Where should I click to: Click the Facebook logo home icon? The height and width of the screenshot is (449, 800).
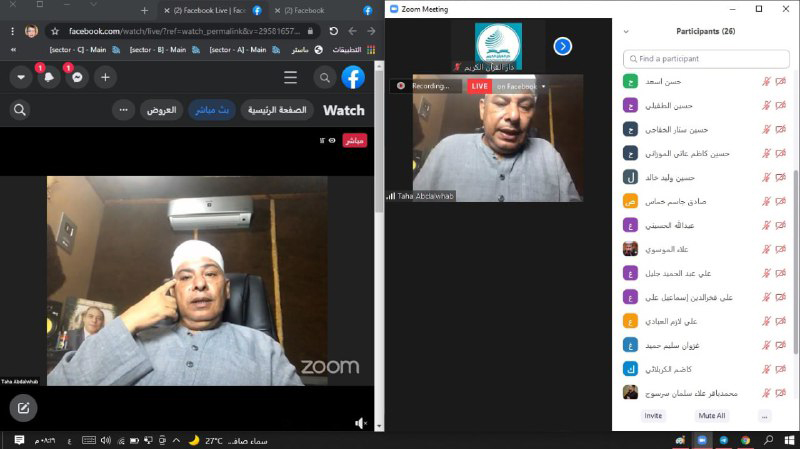353,78
